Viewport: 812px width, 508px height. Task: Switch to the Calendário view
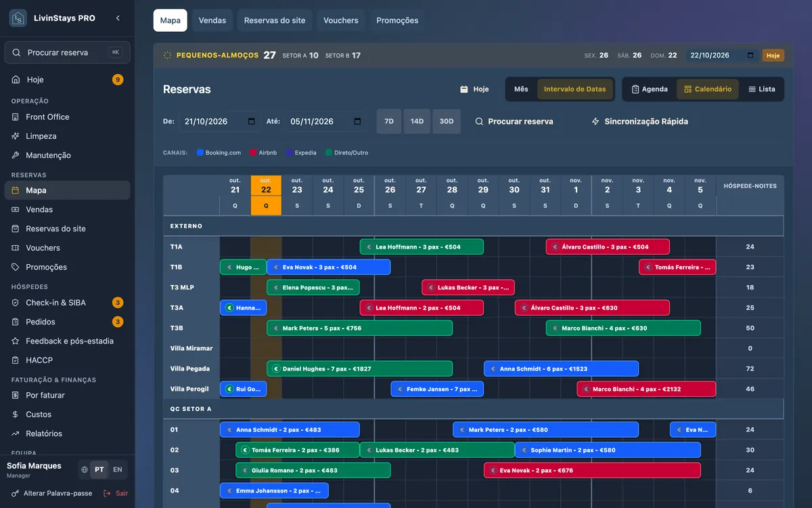(x=708, y=89)
